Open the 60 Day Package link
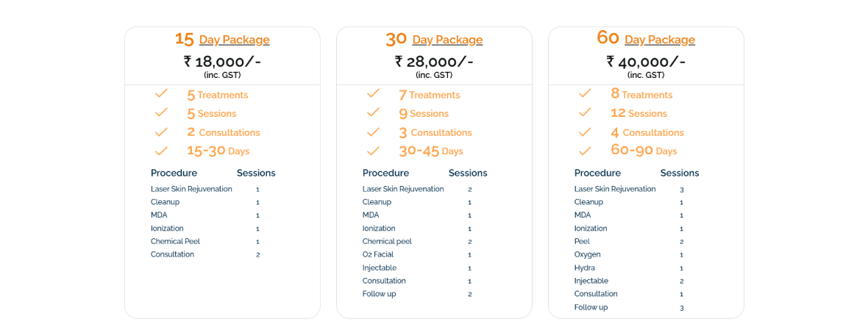The image size is (868, 333). pos(659,40)
